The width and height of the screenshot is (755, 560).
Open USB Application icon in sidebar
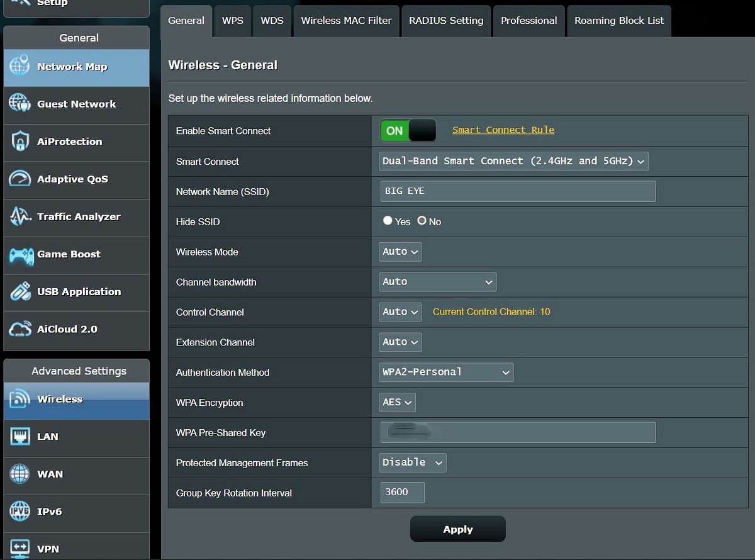click(20, 292)
